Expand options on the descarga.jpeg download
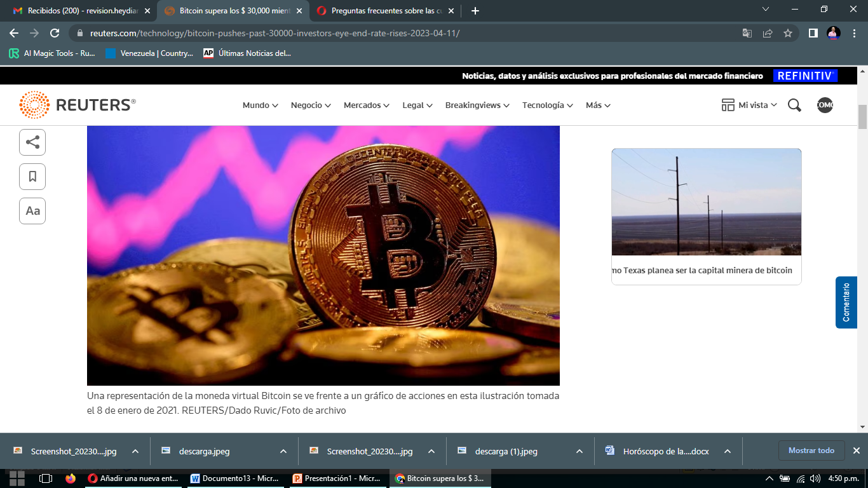 click(x=282, y=451)
